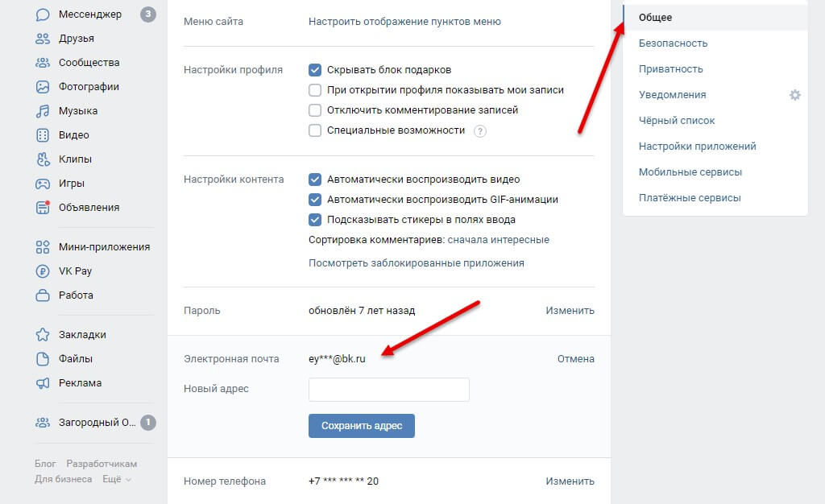
Task: Click 'Изменить' next to password
Action: coord(570,311)
